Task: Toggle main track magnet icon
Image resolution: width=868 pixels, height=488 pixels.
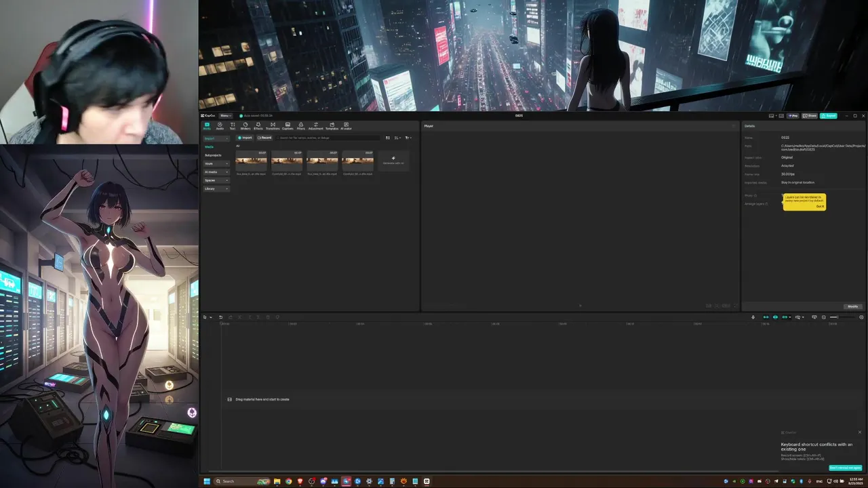Action: point(766,317)
